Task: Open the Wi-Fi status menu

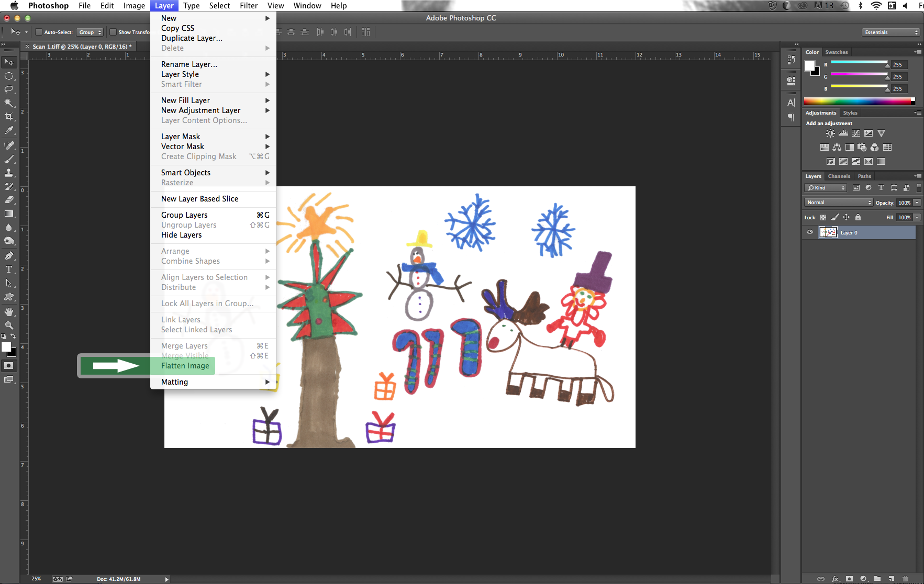Action: coord(876,6)
